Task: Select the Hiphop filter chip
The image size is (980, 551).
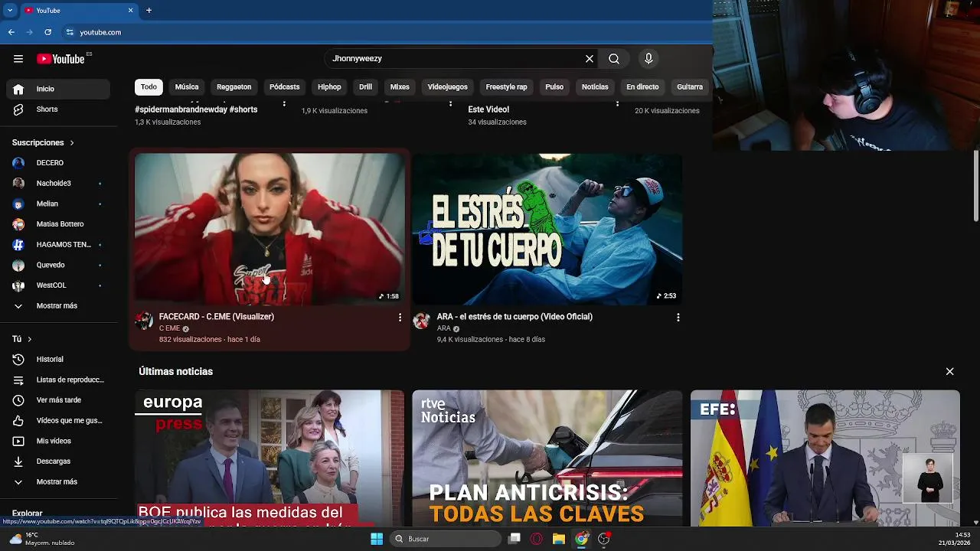Action: [329, 86]
